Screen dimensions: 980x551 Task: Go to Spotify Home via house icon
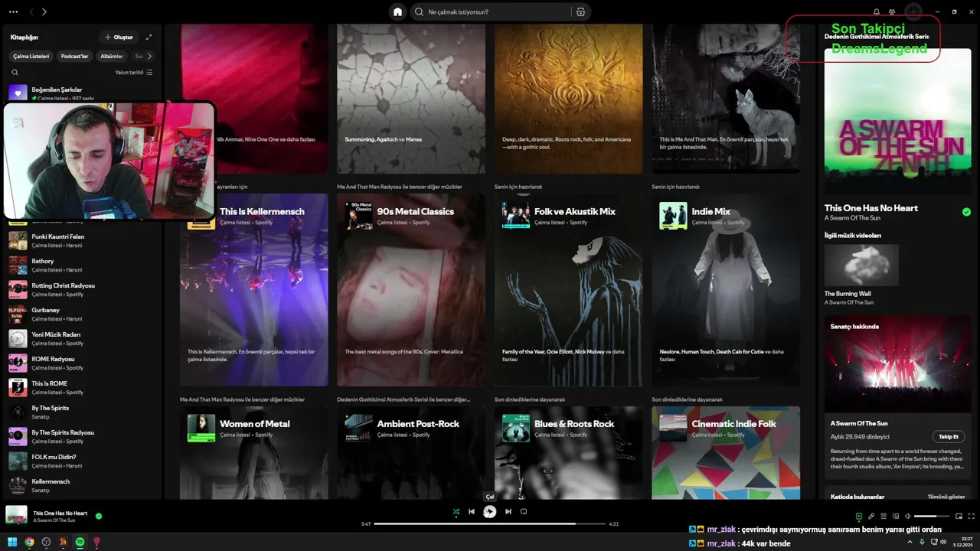397,11
